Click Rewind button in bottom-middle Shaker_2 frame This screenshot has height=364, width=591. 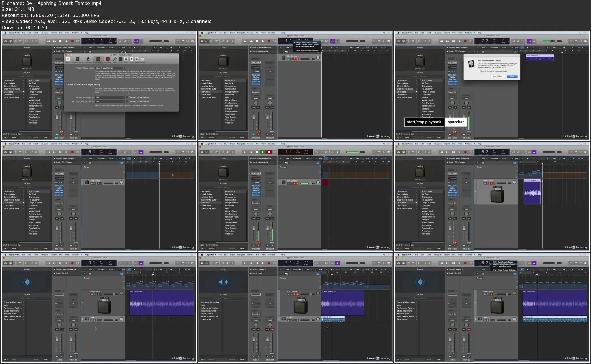tap(245, 263)
